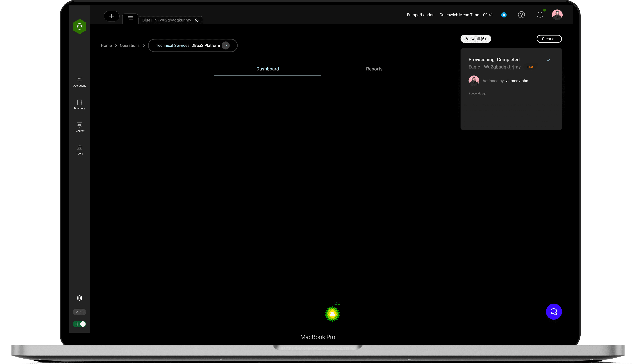Toggle the light/dark theme switch
636x364 pixels.
[x=79, y=324]
